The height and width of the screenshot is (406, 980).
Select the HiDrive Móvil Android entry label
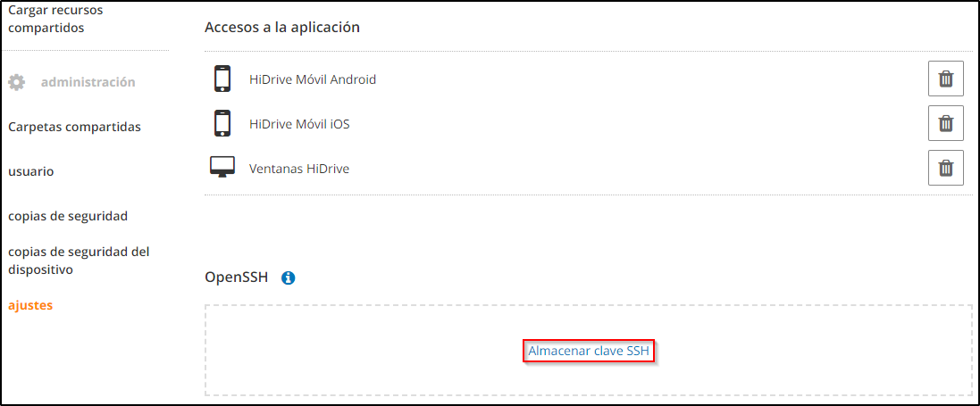point(313,79)
